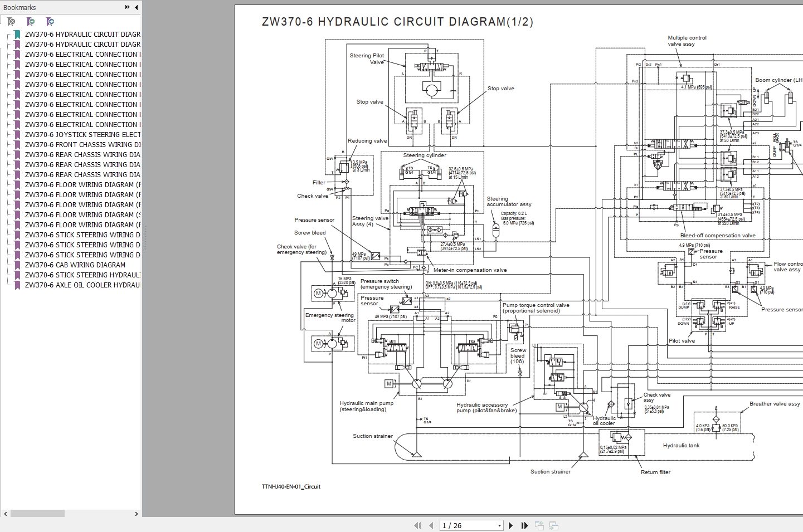The image size is (803, 532).
Task: Open the highlighted teal HYDRAULIC CIRCUIT DIAGR bookmark
Action: (82, 34)
